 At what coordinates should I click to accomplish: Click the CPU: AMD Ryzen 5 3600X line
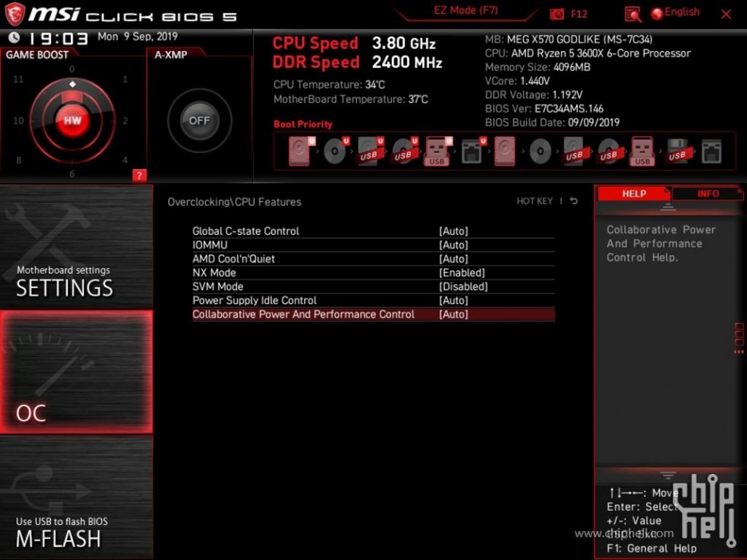tap(588, 53)
